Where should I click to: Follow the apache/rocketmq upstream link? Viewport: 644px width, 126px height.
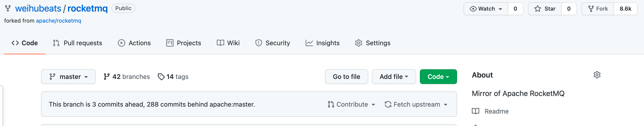click(58, 21)
